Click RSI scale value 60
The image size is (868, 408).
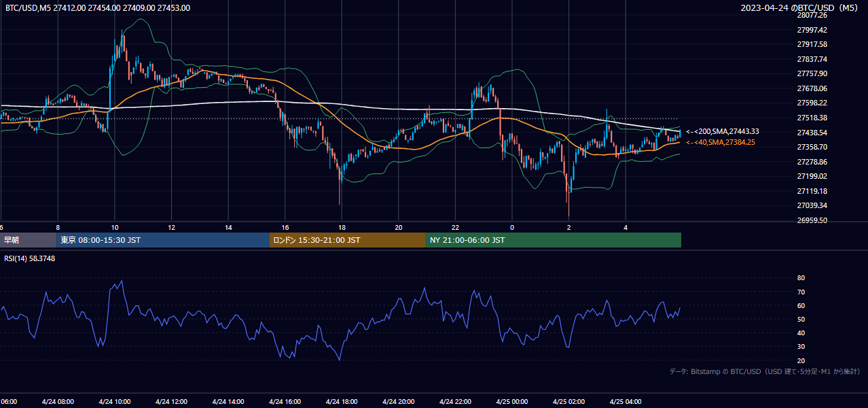click(x=801, y=305)
